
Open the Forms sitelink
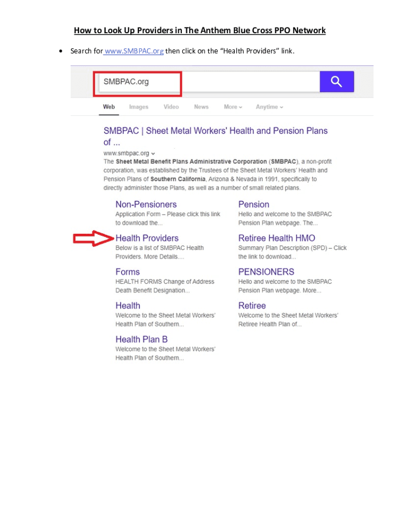127,272
